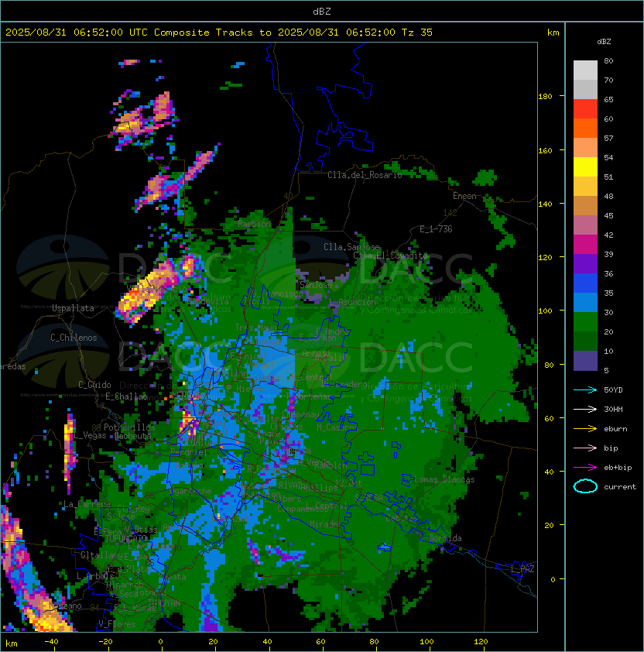
Task: Click the magenta eb+bip arrow in legend
Action: 585,468
